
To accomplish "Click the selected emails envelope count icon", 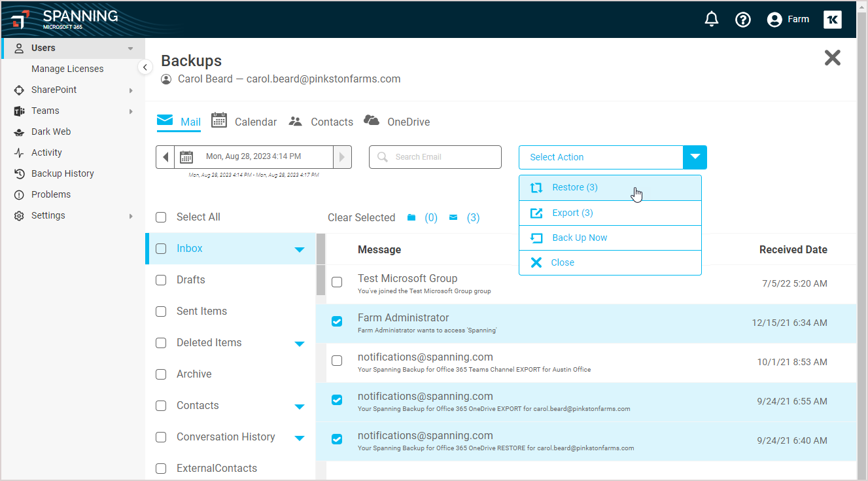I will (453, 217).
